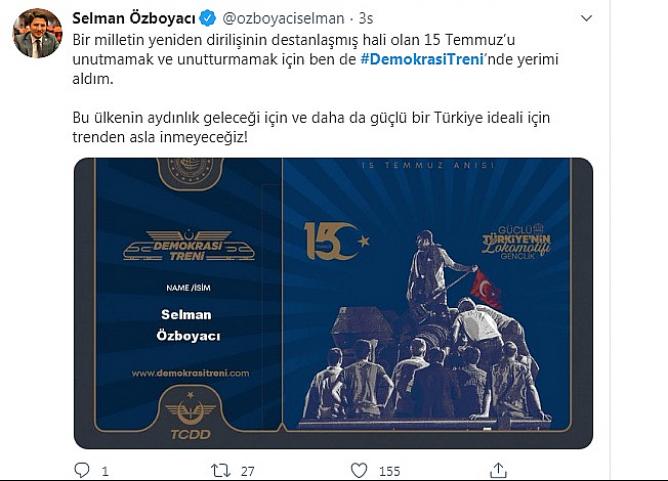Viewport: 668px width, 481px height.
Task: Click the 27 retweet count
Action: [x=248, y=471]
